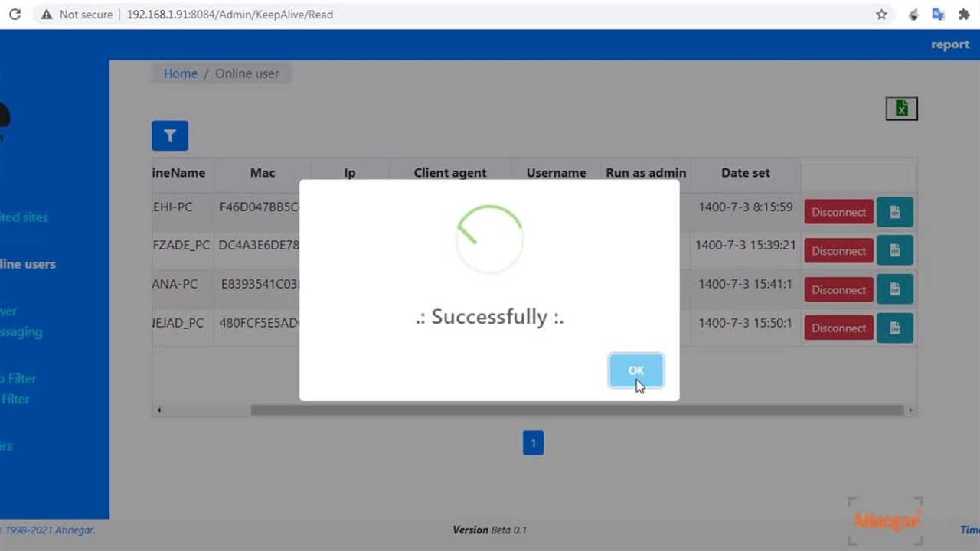Click Disconnect for the EHI-PC row
980x551 pixels.
pos(838,212)
